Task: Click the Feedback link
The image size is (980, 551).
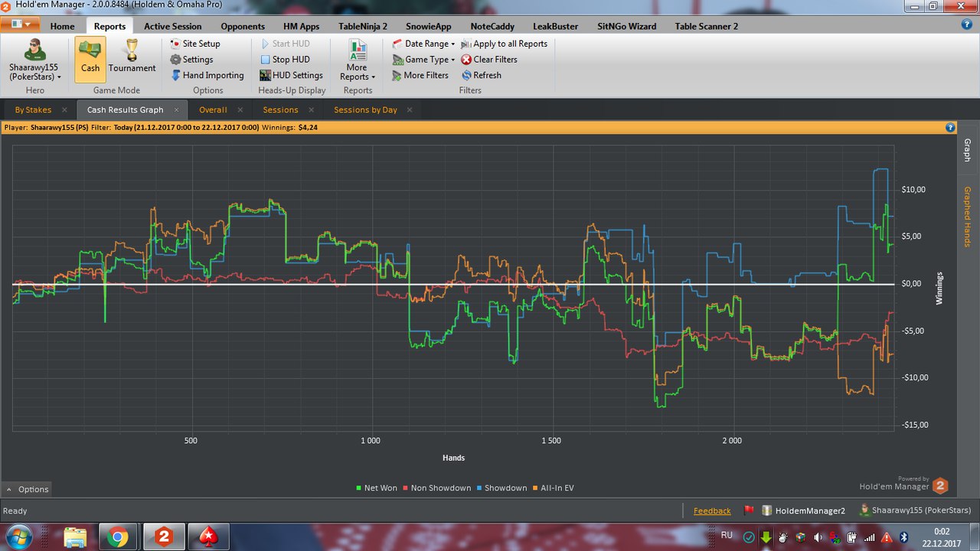Action: 712,511
